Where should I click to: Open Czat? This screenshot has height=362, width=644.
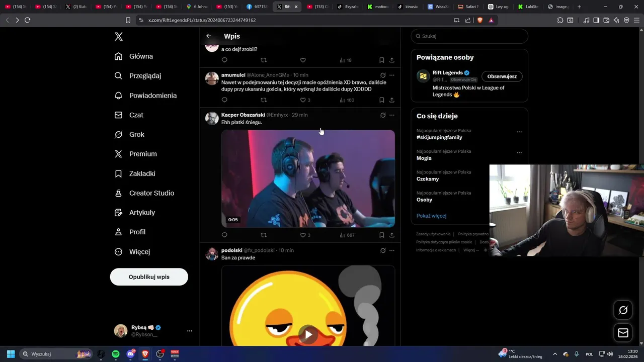129,115
